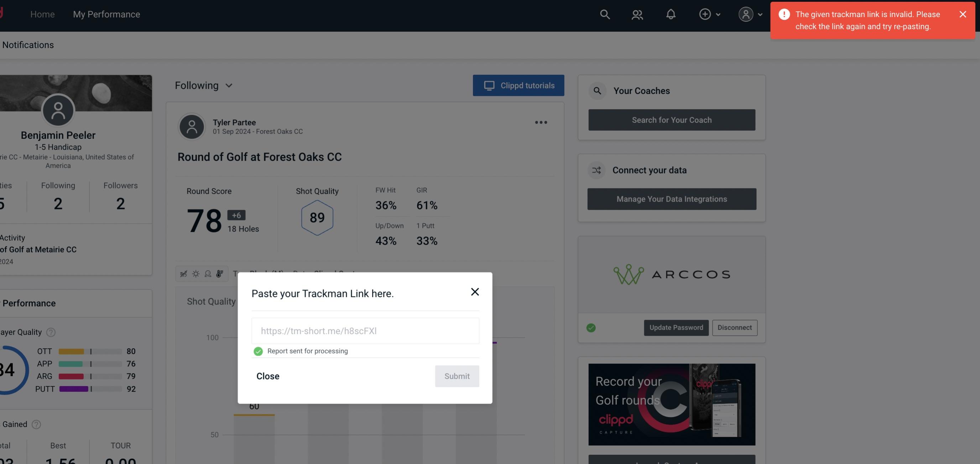
Task: Click the search icon in top navigation
Action: 604,14
